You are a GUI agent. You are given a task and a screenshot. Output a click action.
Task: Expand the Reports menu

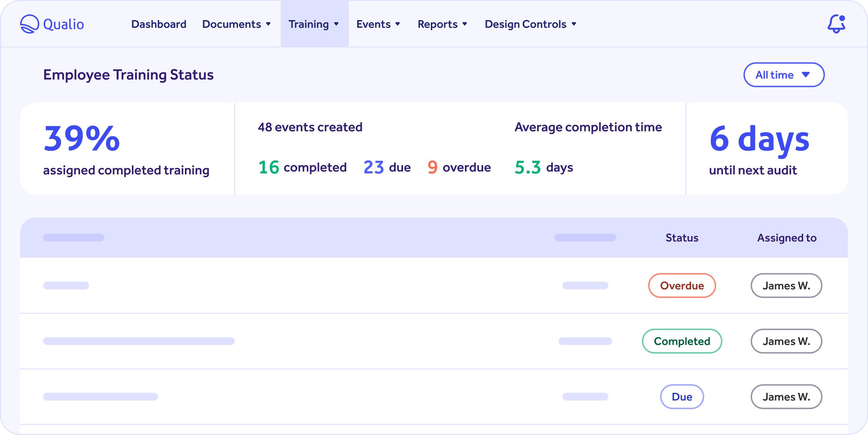442,24
